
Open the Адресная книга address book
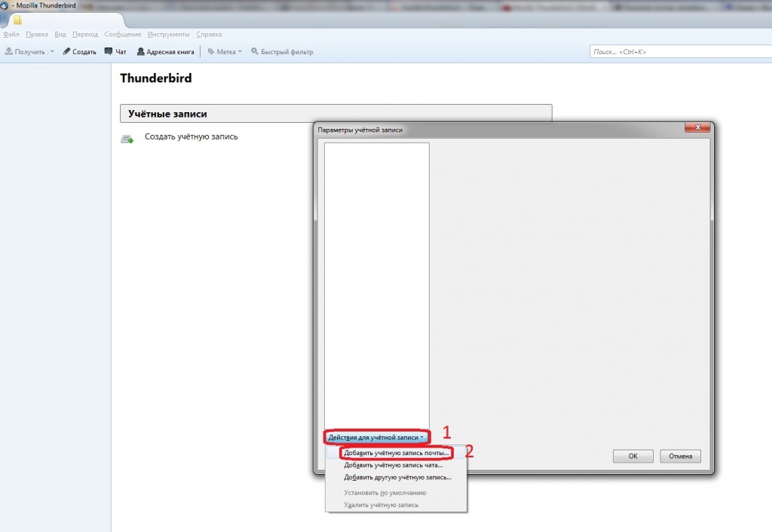(165, 52)
